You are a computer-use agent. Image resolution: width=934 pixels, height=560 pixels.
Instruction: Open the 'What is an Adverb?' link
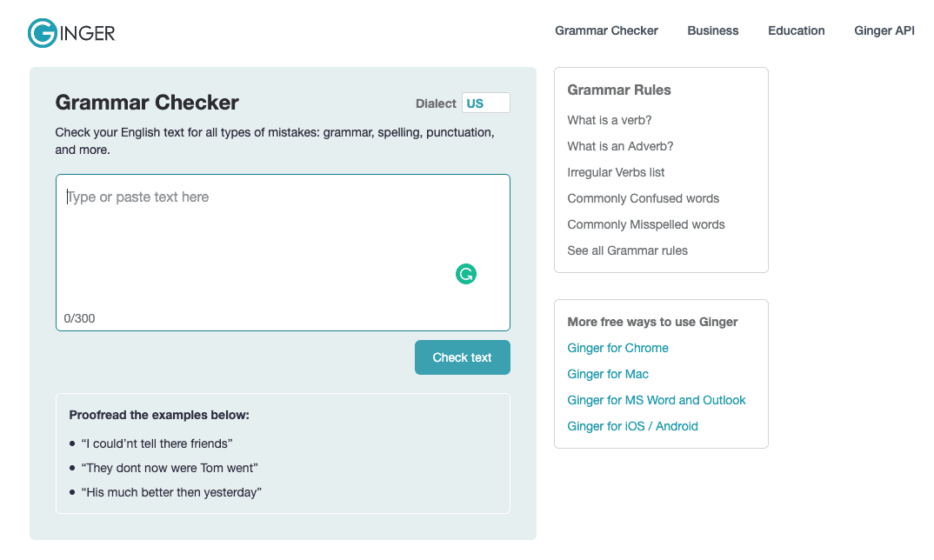[x=620, y=146]
